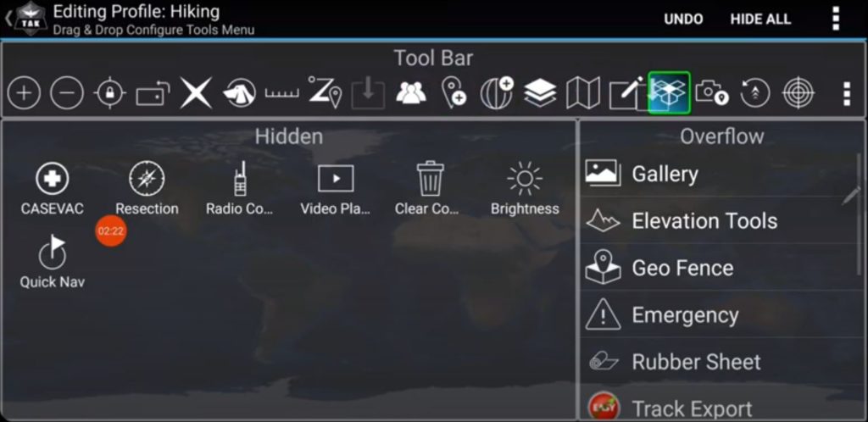The image size is (868, 422).
Task: Open the top-right three-dot overflow menu
Action: [x=836, y=19]
